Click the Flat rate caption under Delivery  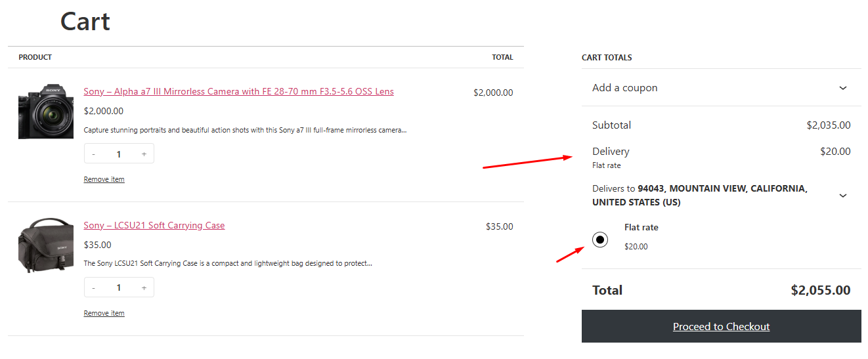coord(607,165)
